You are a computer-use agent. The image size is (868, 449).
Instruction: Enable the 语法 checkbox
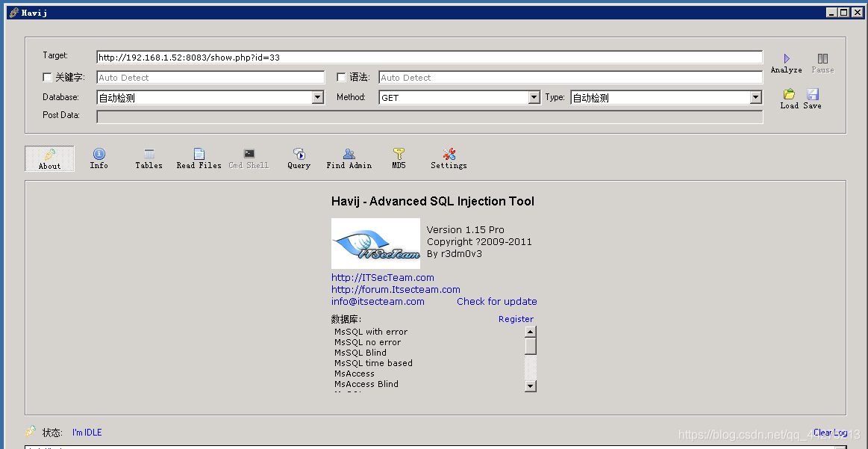(341, 77)
